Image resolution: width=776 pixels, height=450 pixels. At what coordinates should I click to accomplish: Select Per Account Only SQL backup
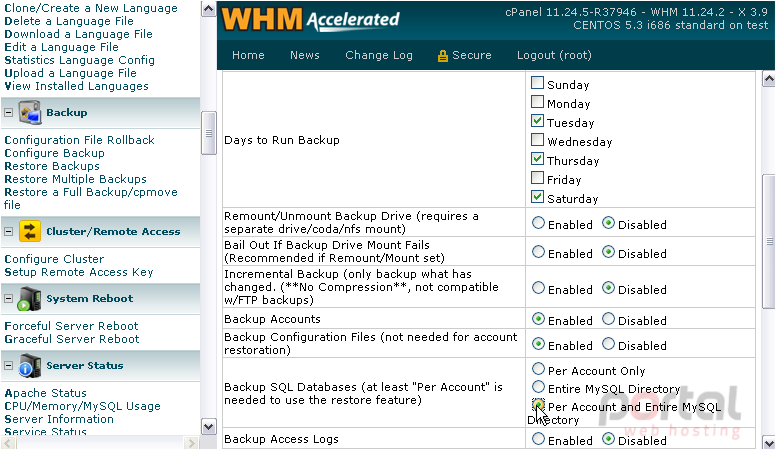tap(538, 369)
